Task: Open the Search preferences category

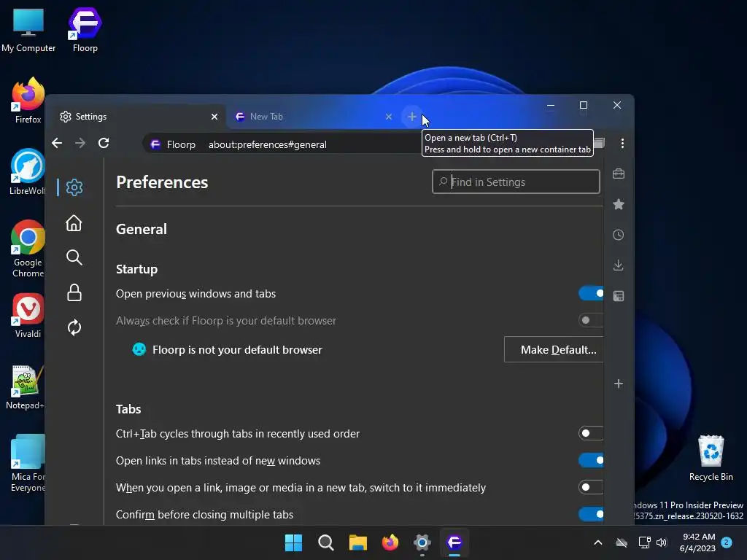Action: point(74,257)
